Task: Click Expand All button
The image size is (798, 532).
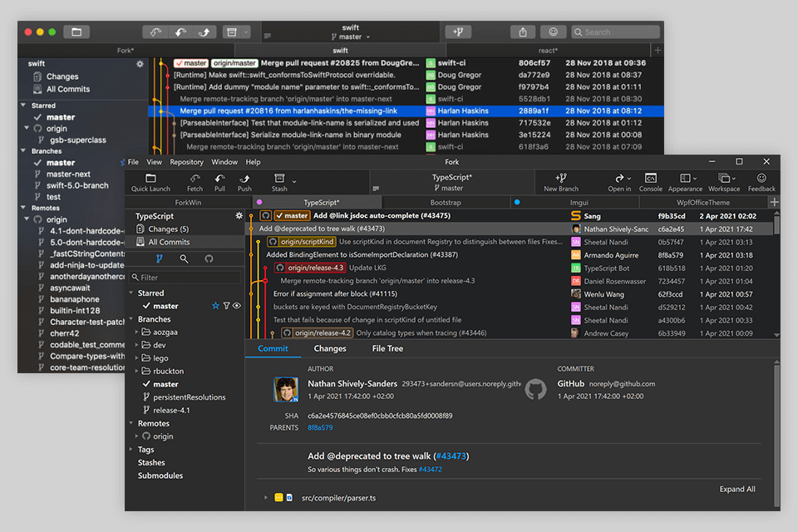Action: [x=737, y=489]
